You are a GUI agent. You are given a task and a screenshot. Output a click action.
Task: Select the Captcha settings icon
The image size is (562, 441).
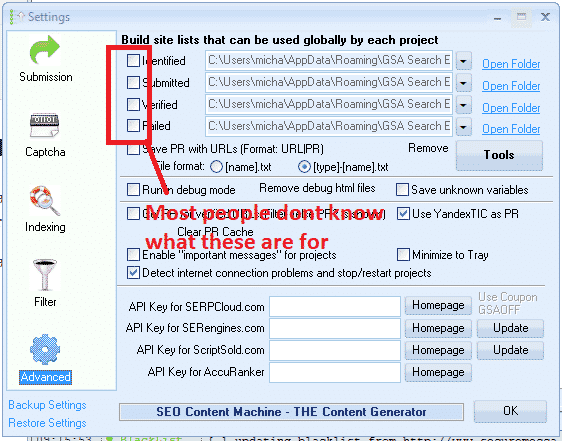point(44,126)
